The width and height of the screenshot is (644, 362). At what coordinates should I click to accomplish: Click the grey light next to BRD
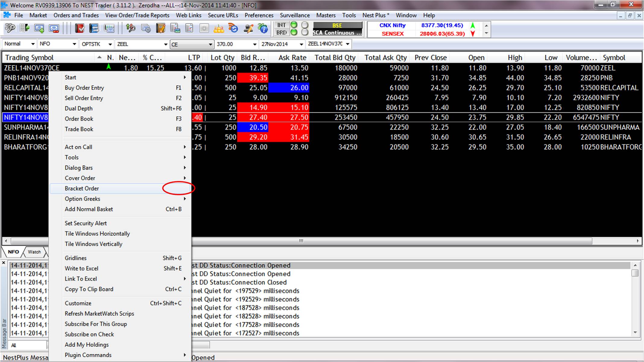(305, 32)
